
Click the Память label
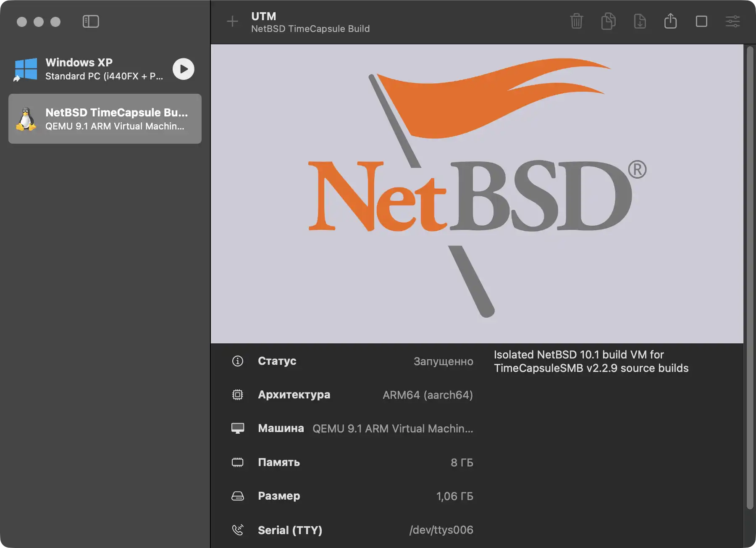[x=279, y=462]
